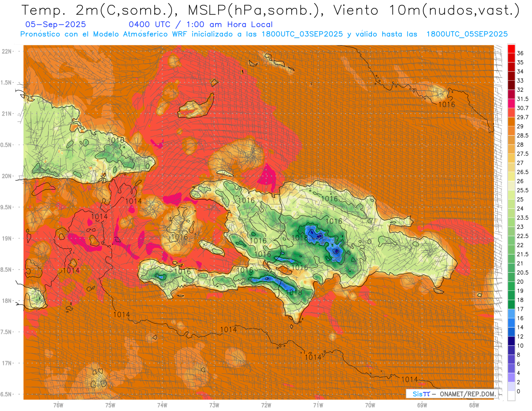Click the '70W' longitude axis label
Image resolution: width=532 pixels, height=411 pixels.
pos(370,405)
